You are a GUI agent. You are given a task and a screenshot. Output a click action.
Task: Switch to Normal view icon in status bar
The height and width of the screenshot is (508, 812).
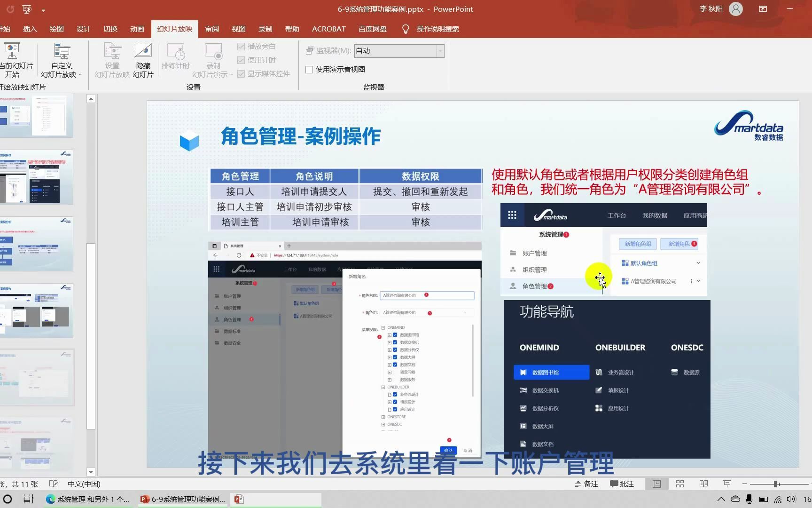(x=656, y=484)
